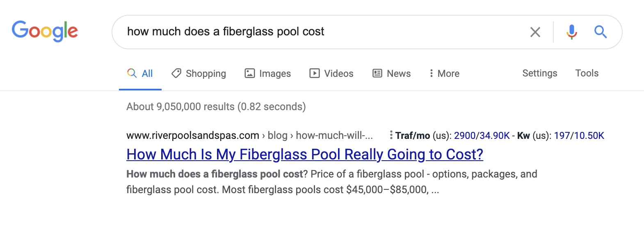Image resolution: width=644 pixels, height=226 pixels.
Task: Click inside the search query field
Action: [x=320, y=32]
